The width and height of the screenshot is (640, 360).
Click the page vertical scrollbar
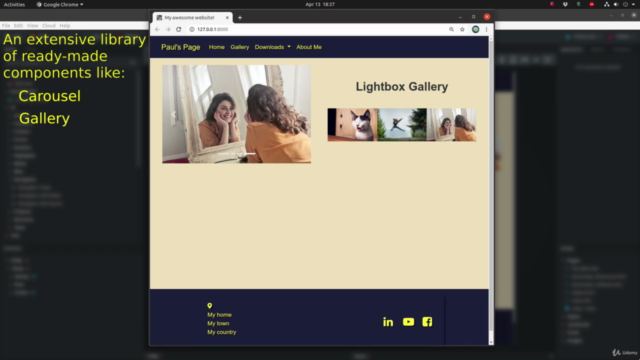tap(491, 190)
